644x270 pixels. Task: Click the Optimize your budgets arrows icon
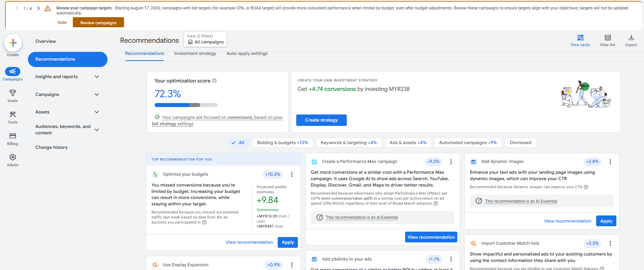pos(155,174)
